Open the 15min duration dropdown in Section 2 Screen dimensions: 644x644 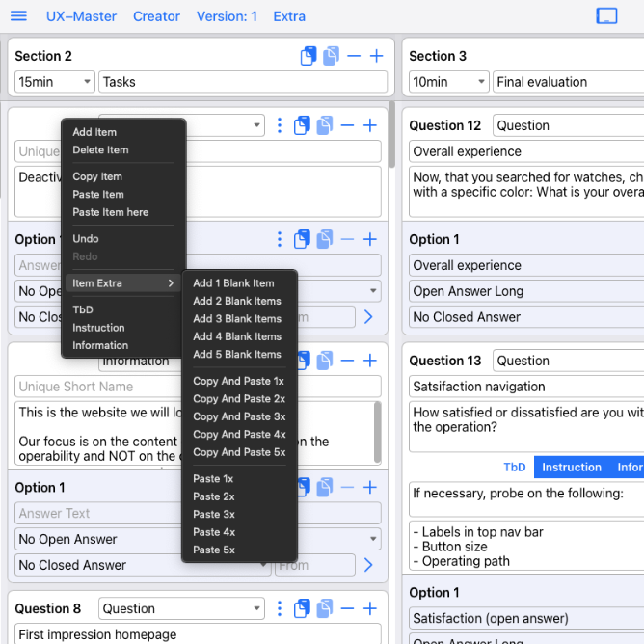pyautogui.click(x=55, y=82)
